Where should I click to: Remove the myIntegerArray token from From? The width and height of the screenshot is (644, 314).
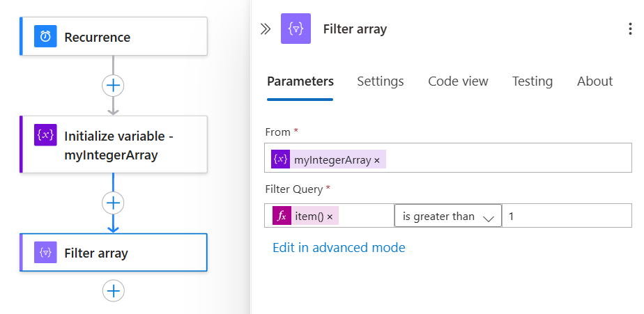coord(377,160)
